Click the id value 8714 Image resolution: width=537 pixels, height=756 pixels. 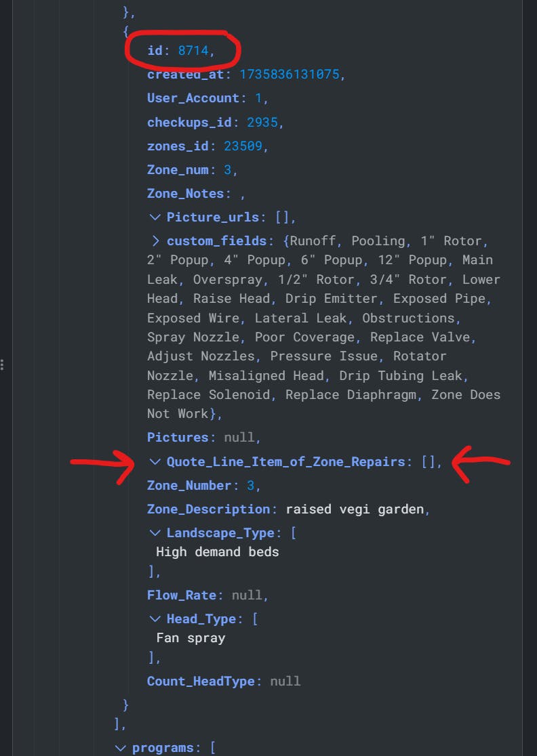coord(193,50)
